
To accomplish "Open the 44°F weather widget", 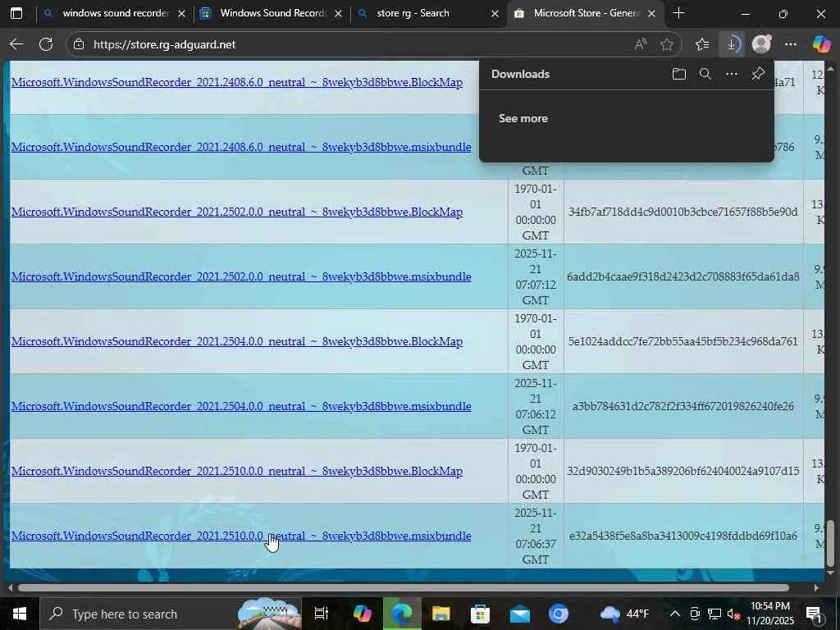I will (624, 614).
